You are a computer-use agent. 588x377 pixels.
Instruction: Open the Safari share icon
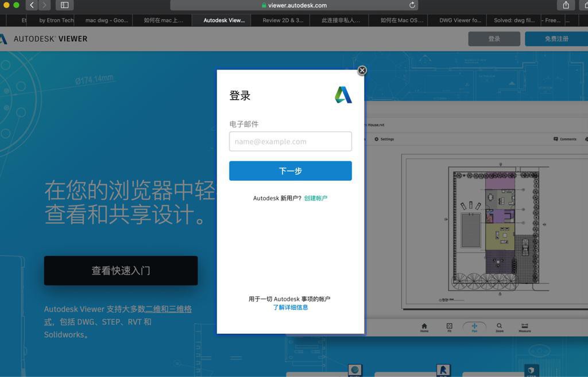tap(566, 5)
